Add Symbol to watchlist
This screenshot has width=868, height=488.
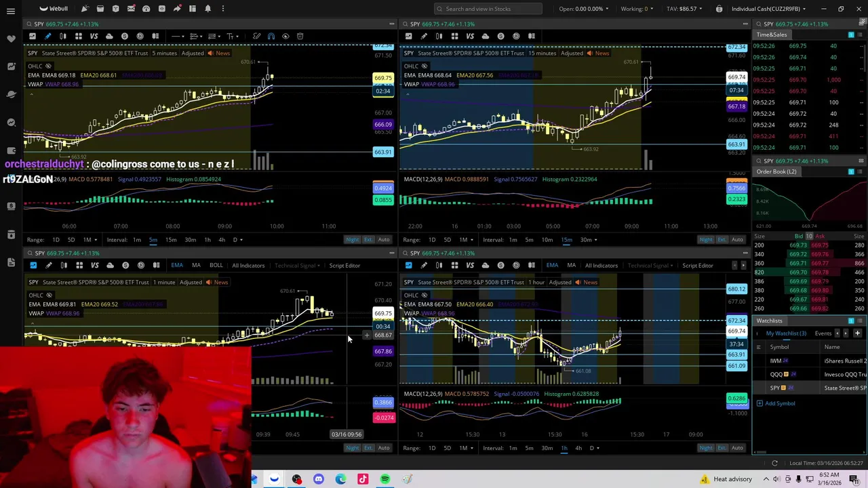coord(776,403)
